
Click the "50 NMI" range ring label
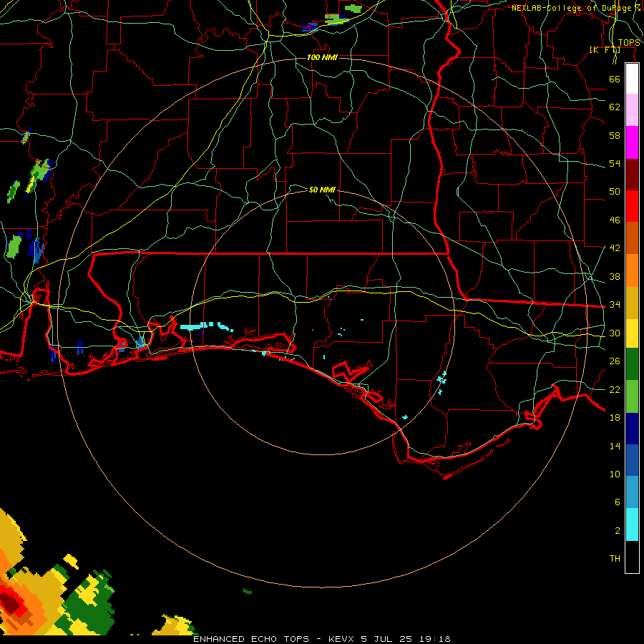[322, 190]
